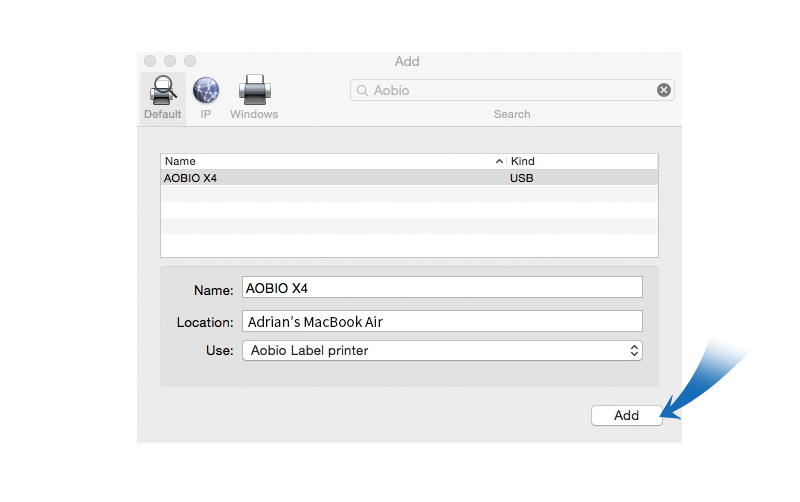
Task: Focus the Aobio search field
Action: click(x=512, y=90)
